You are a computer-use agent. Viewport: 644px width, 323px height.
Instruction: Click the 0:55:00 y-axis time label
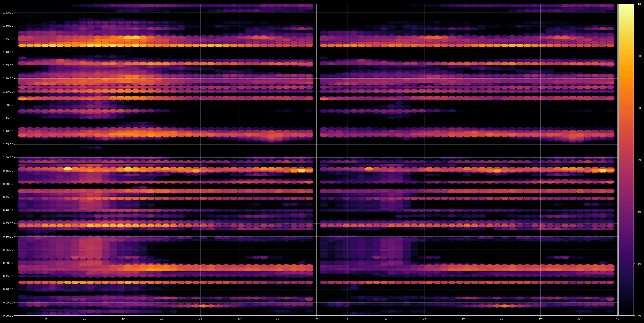click(8, 171)
